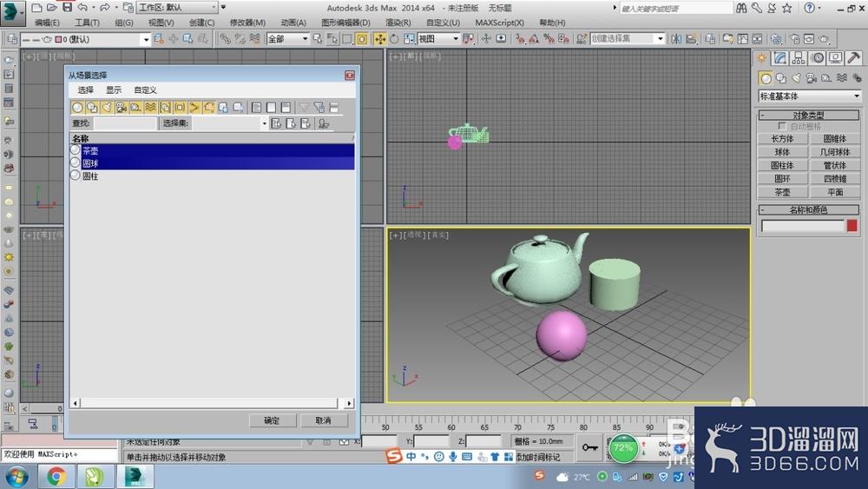Open the 修改器(M) menu

pyautogui.click(x=247, y=23)
